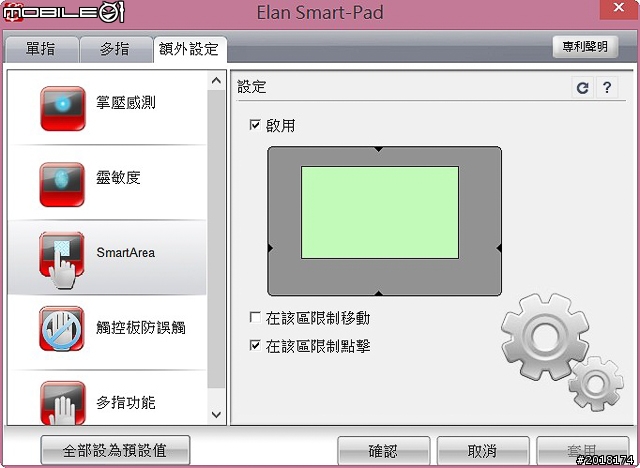Click the 掌壓感測 list label
This screenshot has width=640, height=468.
click(x=126, y=102)
